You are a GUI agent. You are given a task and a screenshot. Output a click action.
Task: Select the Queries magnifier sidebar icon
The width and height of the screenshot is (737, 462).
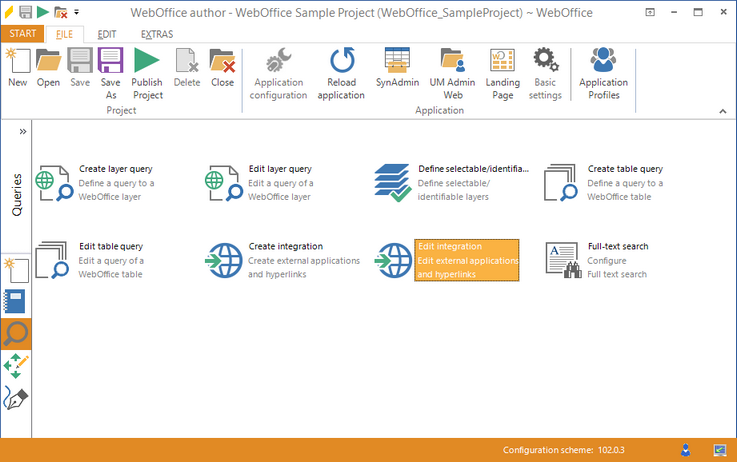point(16,333)
